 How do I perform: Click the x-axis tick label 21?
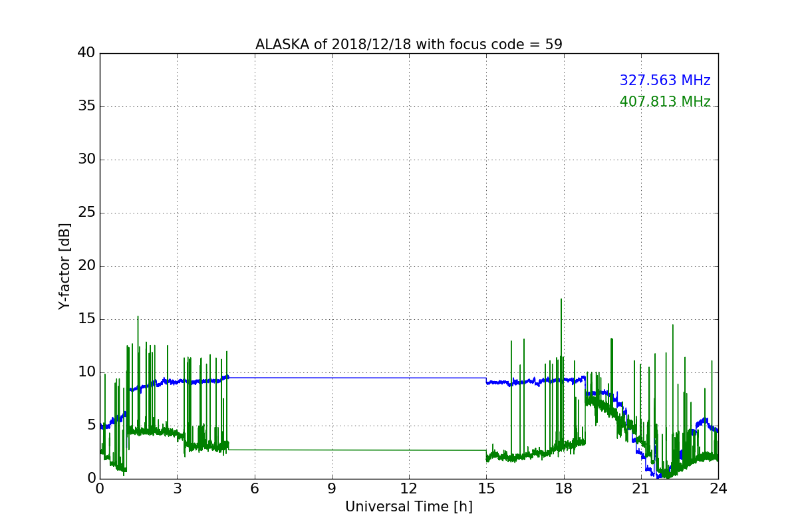click(x=641, y=489)
